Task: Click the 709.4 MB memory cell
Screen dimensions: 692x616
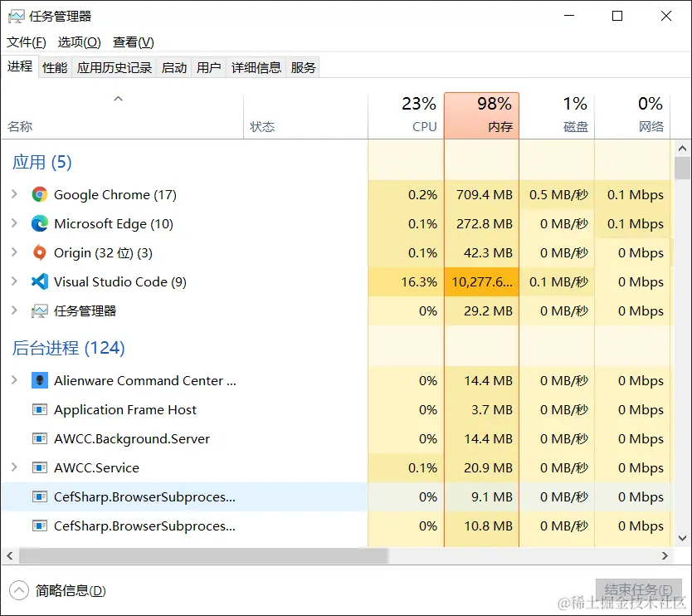Action: [x=481, y=195]
